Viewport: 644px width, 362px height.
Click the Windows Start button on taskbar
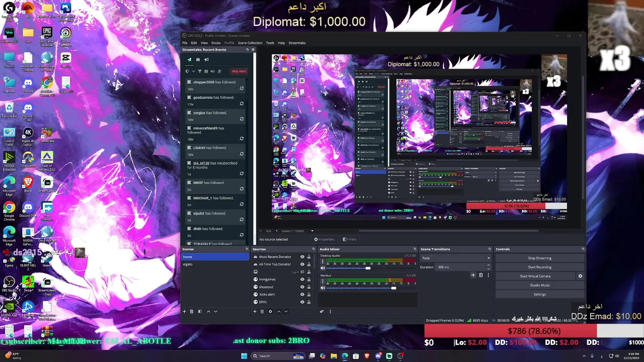(244, 356)
